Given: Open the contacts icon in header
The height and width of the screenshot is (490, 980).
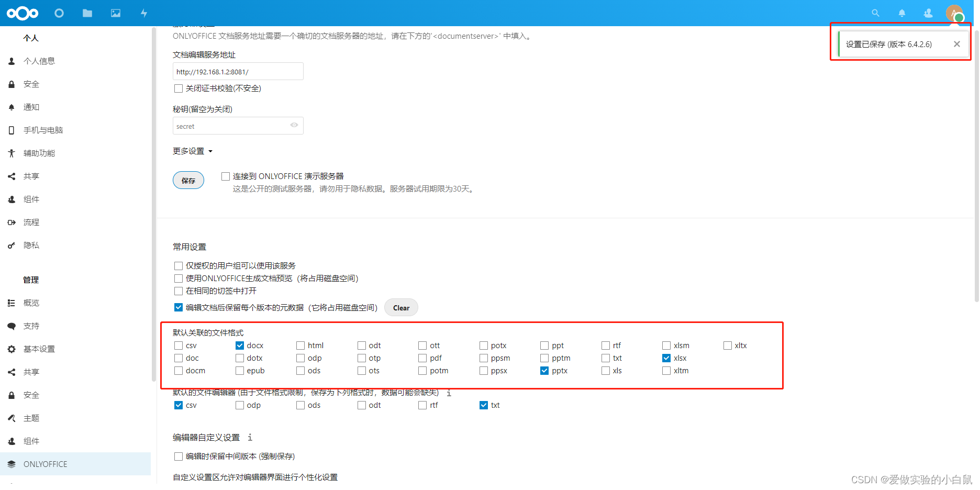Looking at the screenshot, I should 928,13.
